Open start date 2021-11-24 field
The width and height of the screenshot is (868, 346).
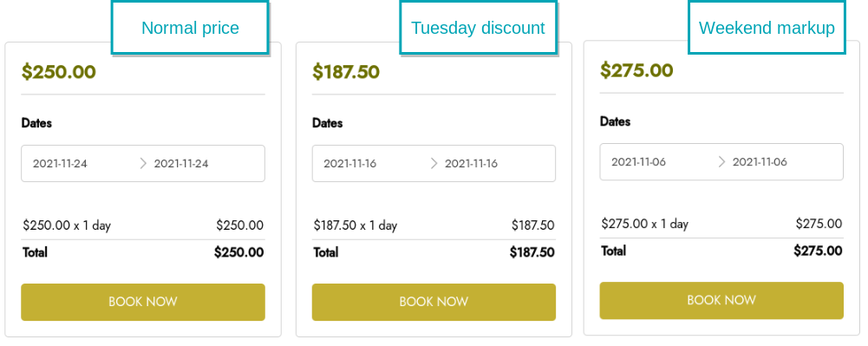(60, 163)
